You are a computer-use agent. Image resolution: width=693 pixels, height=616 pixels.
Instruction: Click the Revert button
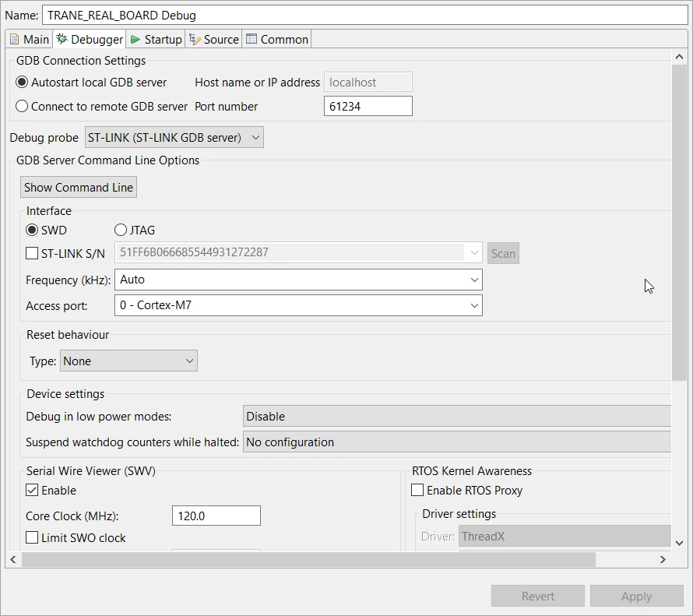[x=538, y=596]
